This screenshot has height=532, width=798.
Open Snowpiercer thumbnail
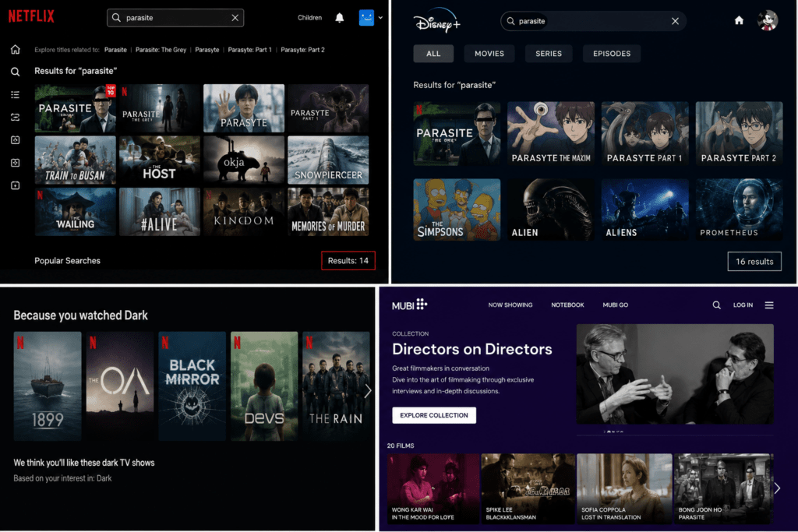[328, 160]
